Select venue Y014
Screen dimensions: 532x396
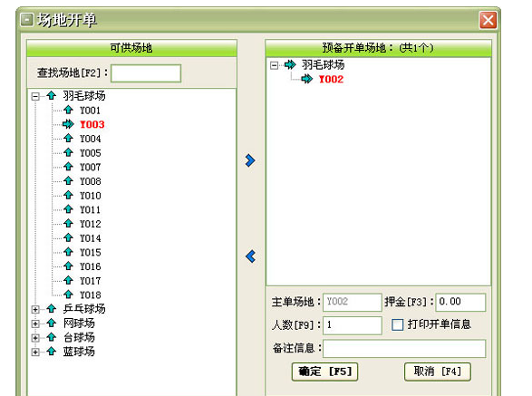pyautogui.click(x=91, y=238)
